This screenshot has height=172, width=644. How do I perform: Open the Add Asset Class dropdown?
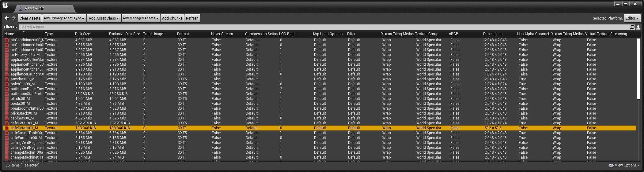[x=104, y=18]
